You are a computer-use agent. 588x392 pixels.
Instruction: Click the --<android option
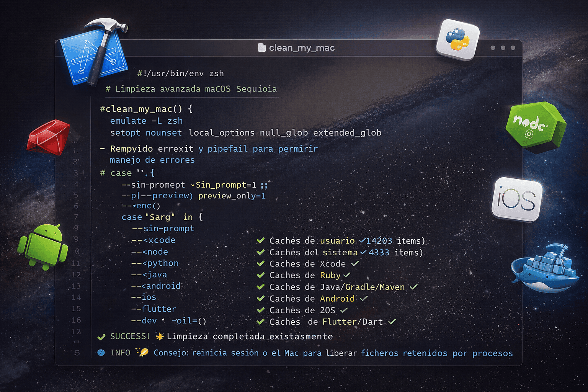point(156,286)
